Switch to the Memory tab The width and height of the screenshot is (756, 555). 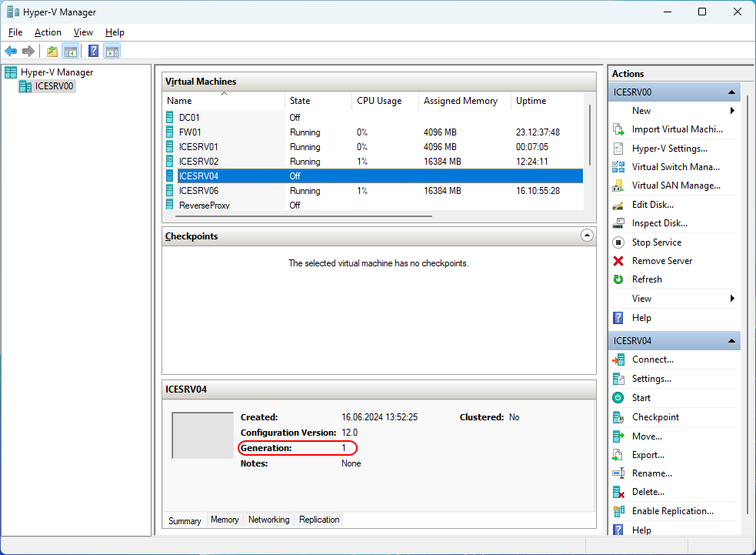(x=225, y=520)
